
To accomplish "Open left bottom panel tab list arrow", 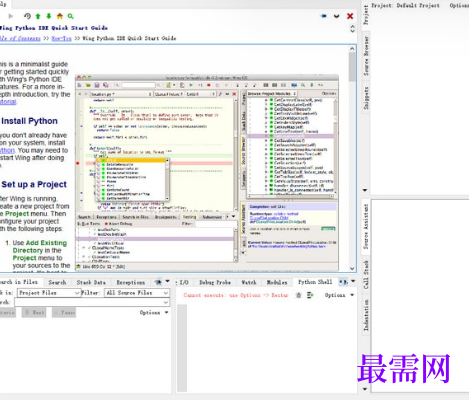I will coord(167,281).
